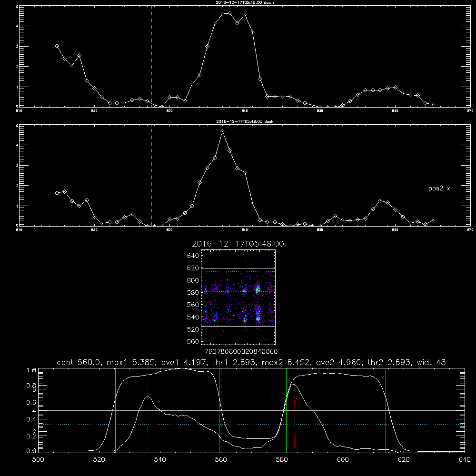
Task: Click the dusk plot title text
Action: pyautogui.click(x=245, y=121)
